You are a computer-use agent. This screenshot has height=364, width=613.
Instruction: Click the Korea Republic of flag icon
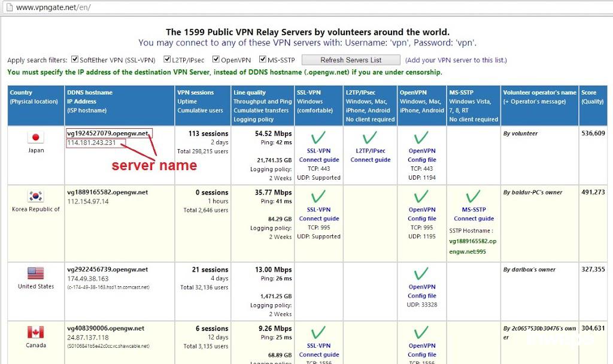click(x=35, y=196)
